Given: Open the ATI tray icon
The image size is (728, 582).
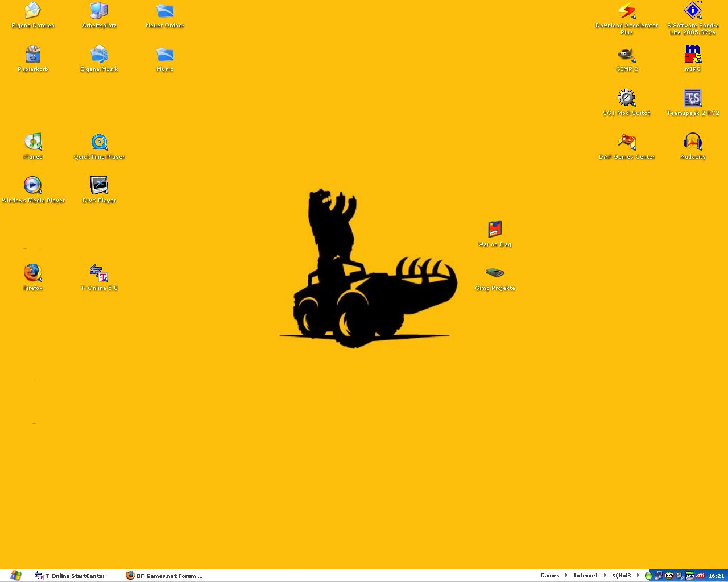Looking at the screenshot, I should (x=700, y=576).
